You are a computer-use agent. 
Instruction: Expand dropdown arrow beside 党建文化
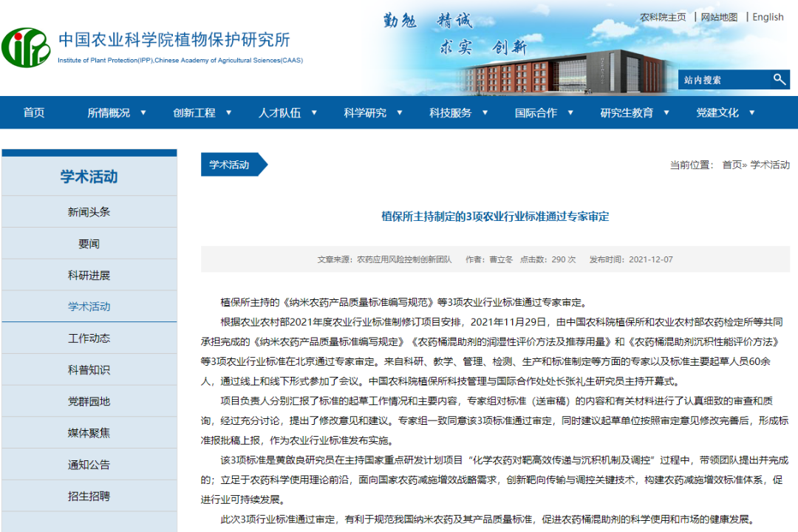click(751, 112)
